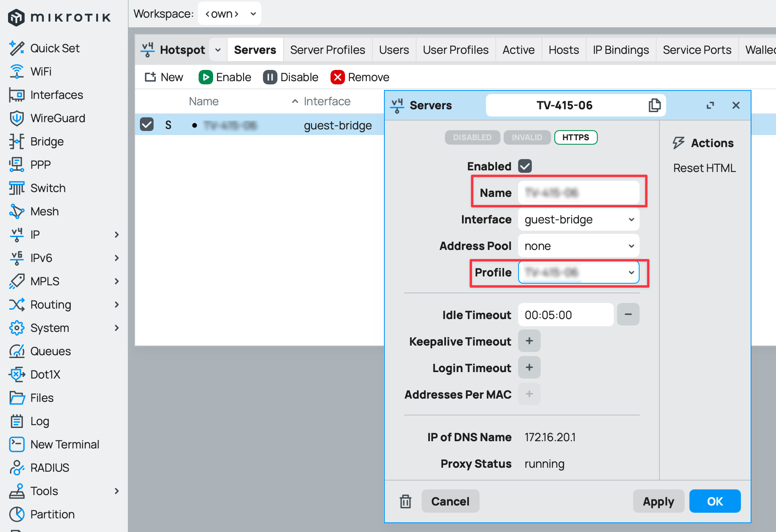
Task: Open the Interfaces section icon
Action: 16,95
